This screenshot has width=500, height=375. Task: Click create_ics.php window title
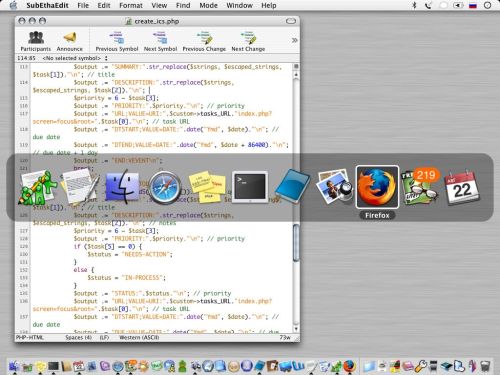(156, 21)
